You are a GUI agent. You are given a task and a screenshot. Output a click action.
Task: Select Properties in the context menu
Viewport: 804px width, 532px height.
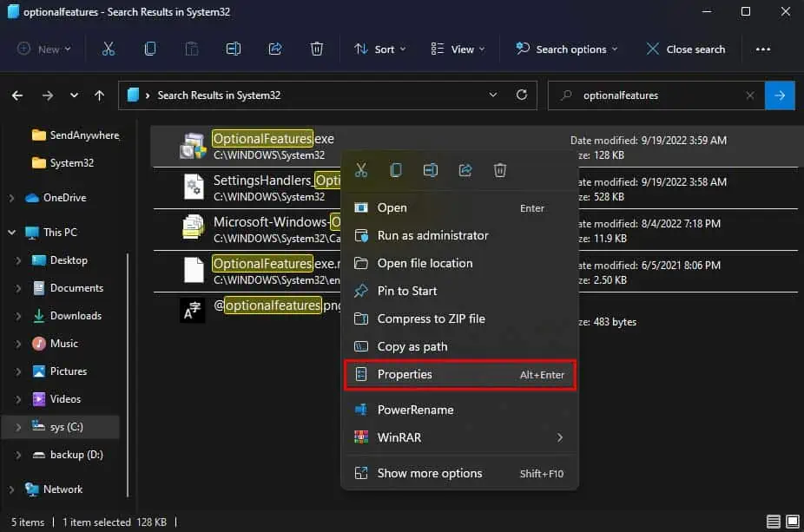click(460, 375)
